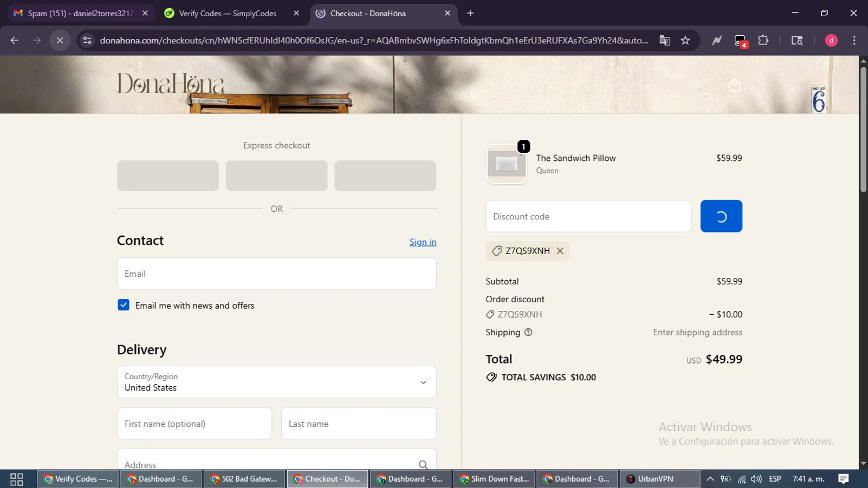Open UrbanVPN from the taskbar
Image resolution: width=868 pixels, height=488 pixels.
point(660,479)
